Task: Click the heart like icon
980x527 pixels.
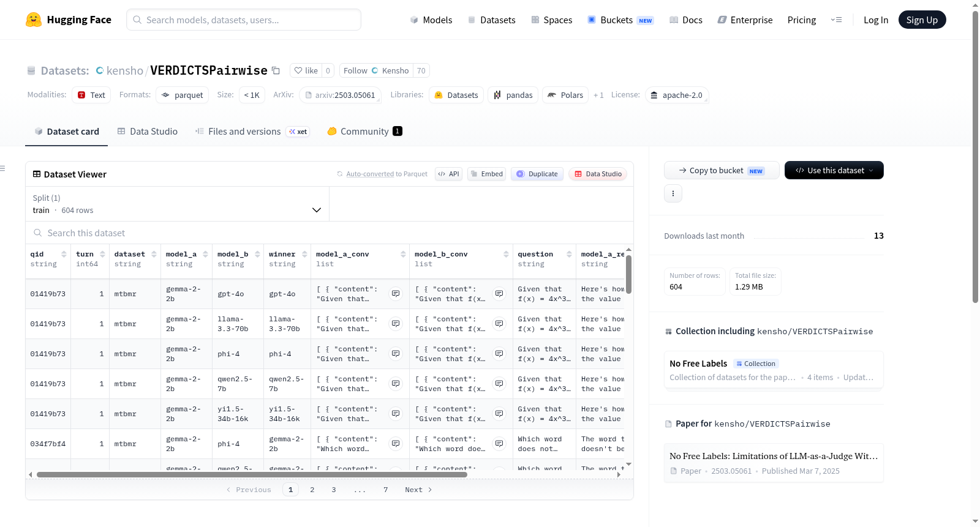Action: pos(298,70)
